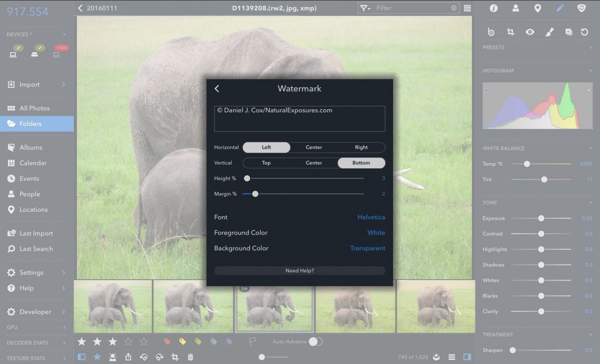Viewport: 600px width, 364px height.
Task: Open the People panel icon at top right
Action: 515,8
